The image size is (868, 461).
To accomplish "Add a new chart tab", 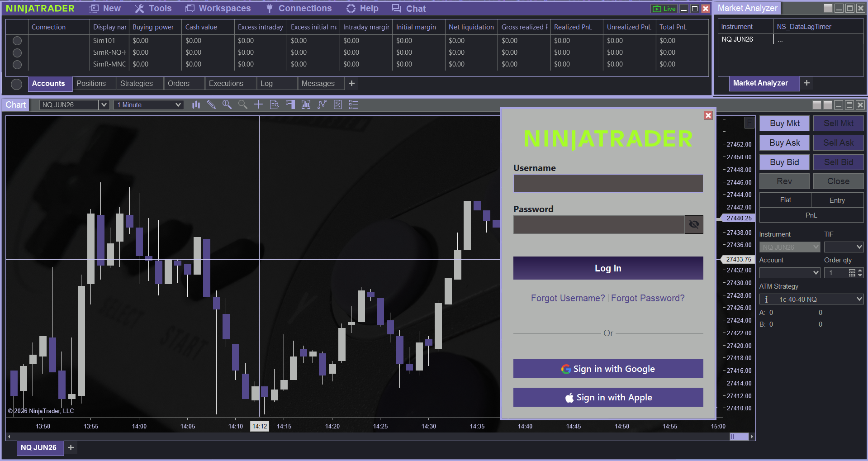I will pyautogui.click(x=71, y=447).
